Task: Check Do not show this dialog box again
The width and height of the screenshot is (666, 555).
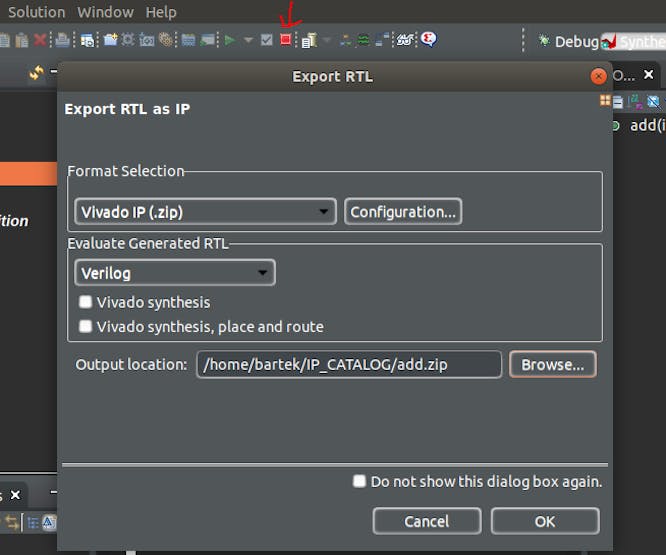Action: (x=359, y=481)
